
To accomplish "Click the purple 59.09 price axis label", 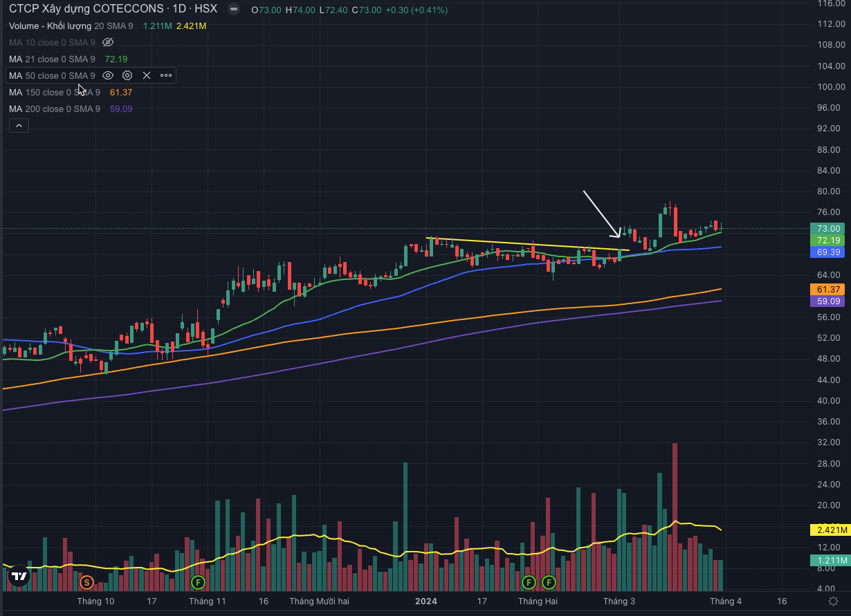I will click(828, 301).
